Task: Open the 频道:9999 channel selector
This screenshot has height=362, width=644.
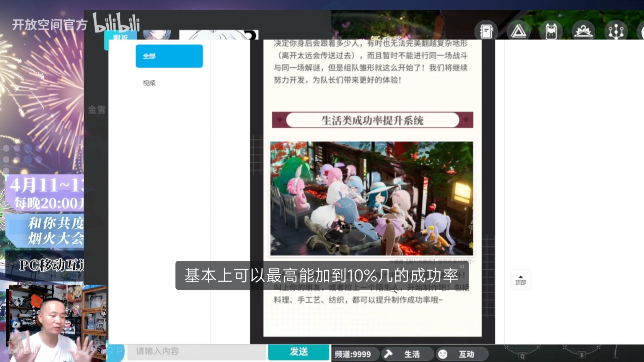Action: (x=355, y=354)
